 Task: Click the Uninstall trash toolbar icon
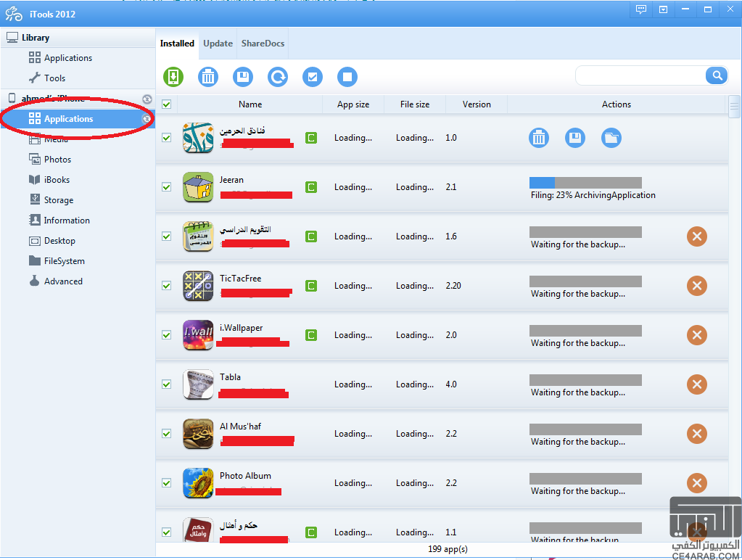(x=207, y=77)
